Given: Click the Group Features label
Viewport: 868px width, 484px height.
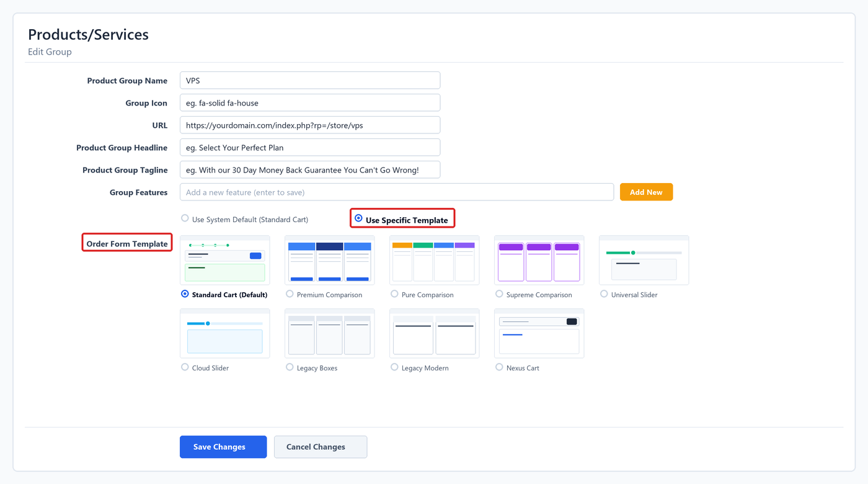Looking at the screenshot, I should (x=138, y=192).
